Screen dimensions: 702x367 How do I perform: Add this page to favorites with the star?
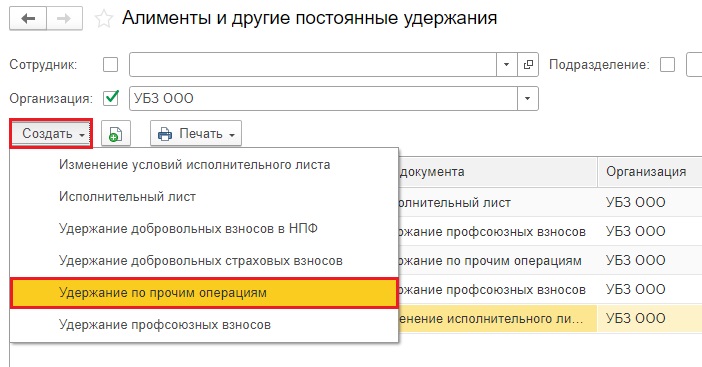(103, 19)
